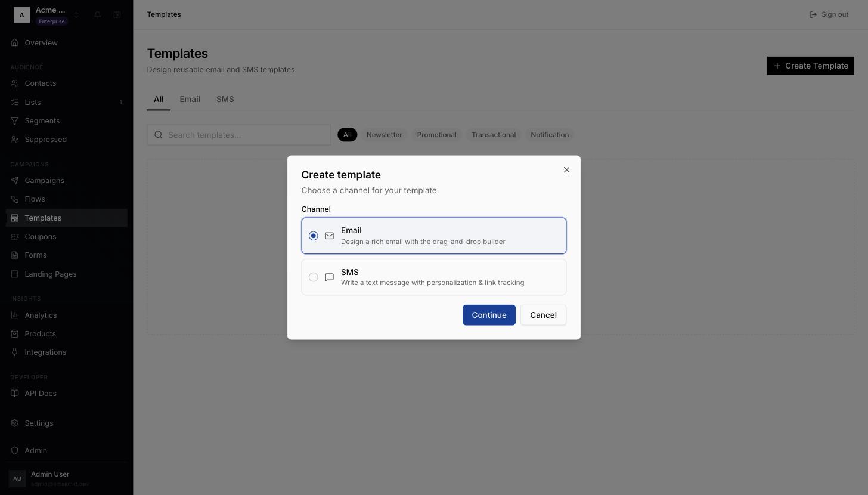Open Products bag icon
This screenshot has height=495, width=868.
click(x=15, y=334)
